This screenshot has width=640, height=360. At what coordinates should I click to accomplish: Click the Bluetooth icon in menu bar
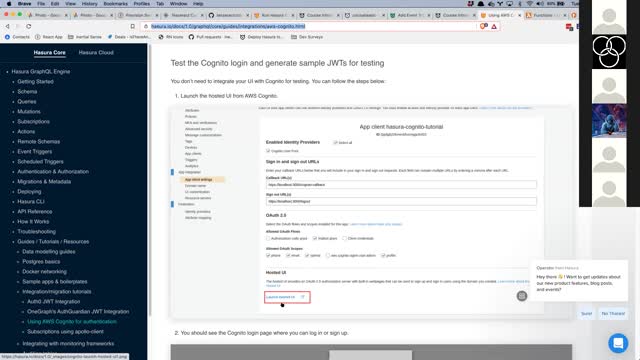click(520, 4)
